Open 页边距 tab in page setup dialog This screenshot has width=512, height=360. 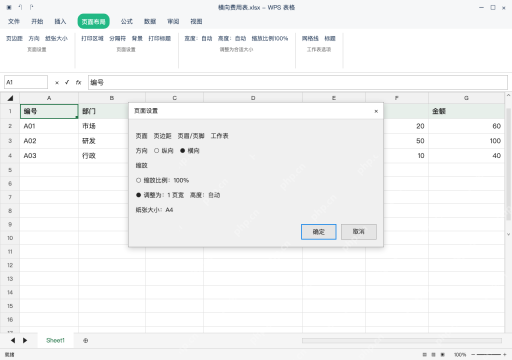click(162, 136)
